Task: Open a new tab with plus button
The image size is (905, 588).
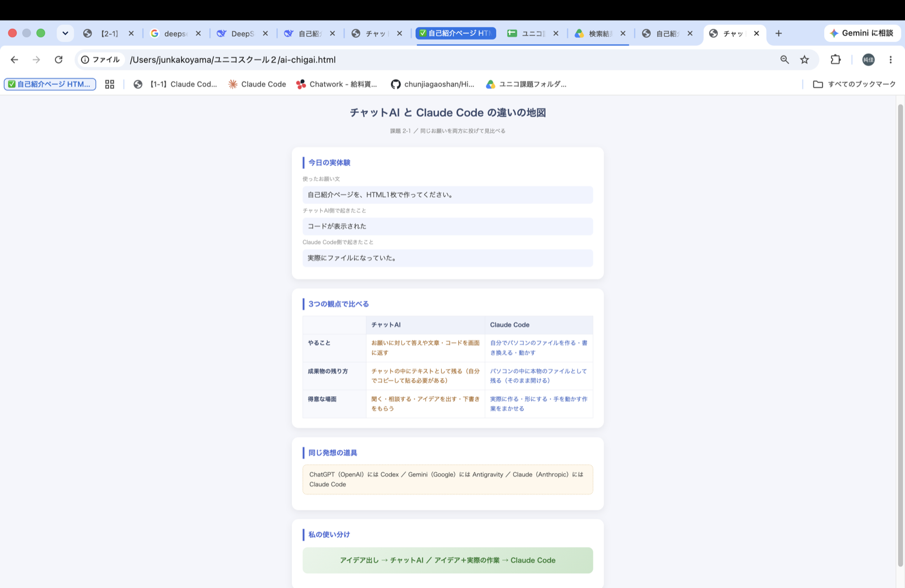Action: point(778,33)
